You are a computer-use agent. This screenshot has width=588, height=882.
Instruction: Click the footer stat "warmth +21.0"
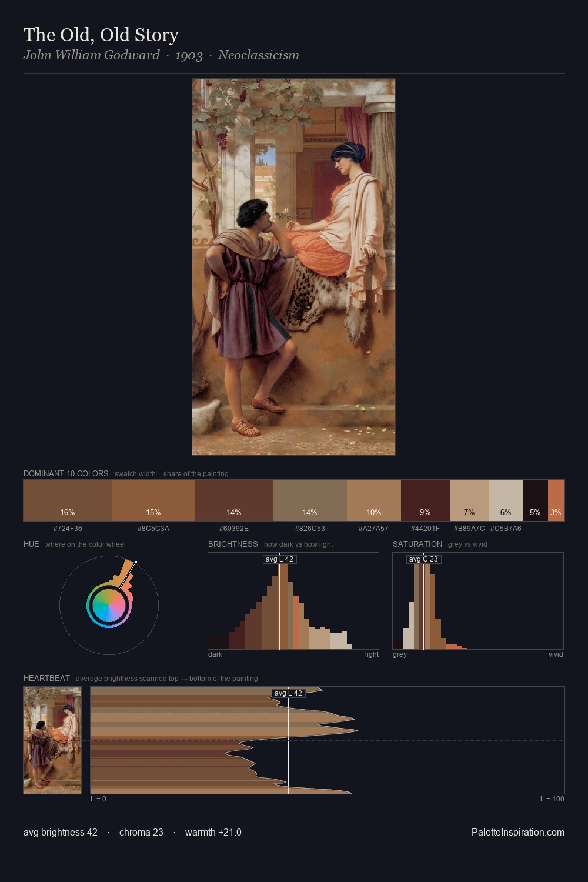[x=213, y=832]
